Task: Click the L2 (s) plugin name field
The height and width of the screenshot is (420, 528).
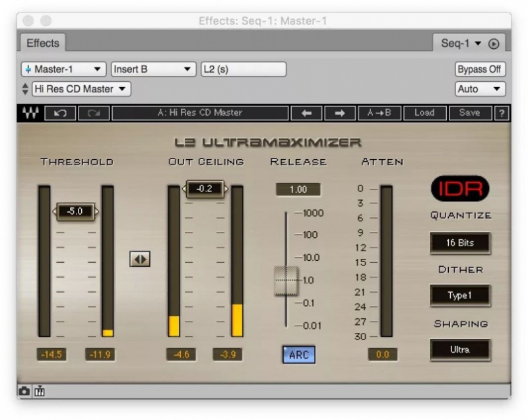Action: tap(244, 69)
